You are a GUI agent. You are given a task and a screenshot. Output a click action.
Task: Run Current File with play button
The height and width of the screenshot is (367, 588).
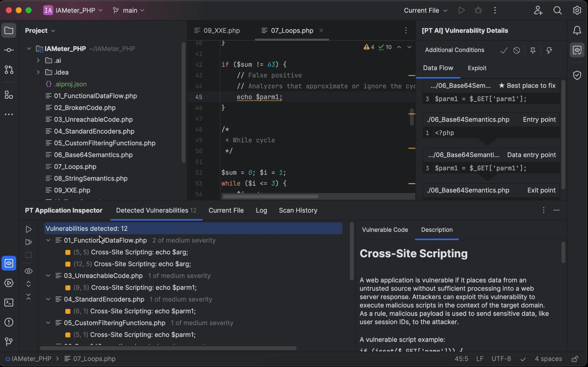pyautogui.click(x=462, y=10)
